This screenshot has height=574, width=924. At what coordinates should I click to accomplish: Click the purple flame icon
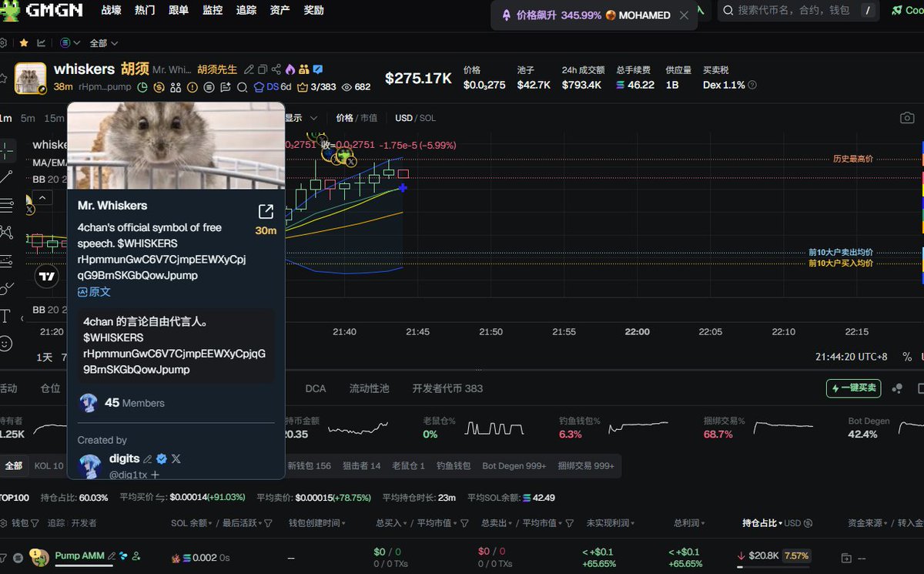290,69
